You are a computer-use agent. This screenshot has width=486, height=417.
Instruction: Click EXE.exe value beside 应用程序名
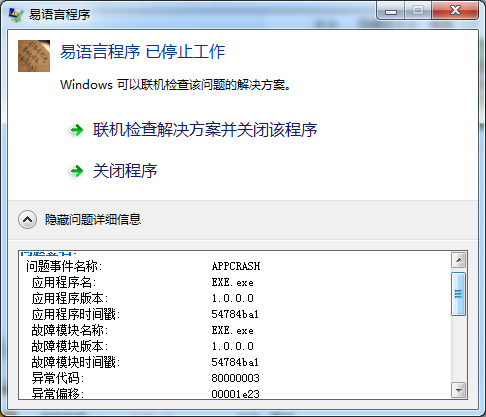click(x=232, y=282)
